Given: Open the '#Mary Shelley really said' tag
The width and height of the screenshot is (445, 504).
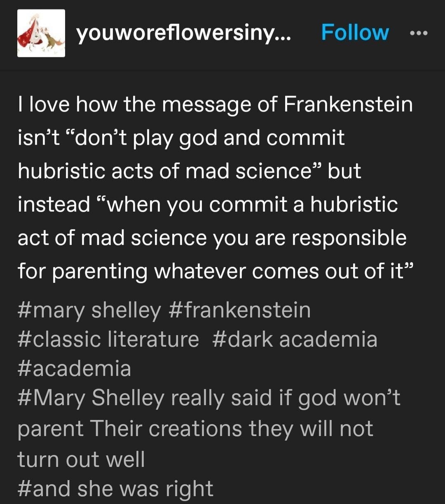Looking at the screenshot, I should pyautogui.click(x=209, y=398).
